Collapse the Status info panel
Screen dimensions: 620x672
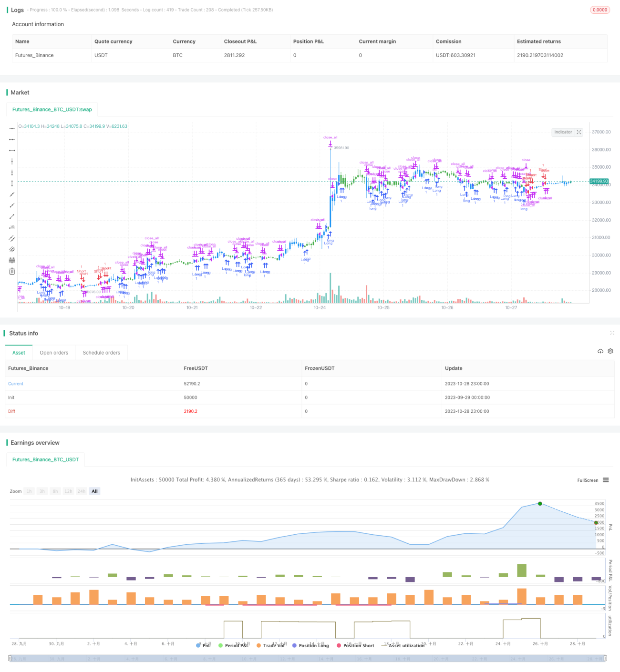click(x=612, y=333)
